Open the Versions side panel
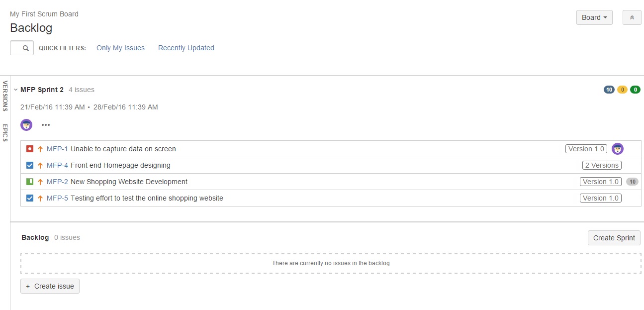 click(x=5, y=96)
